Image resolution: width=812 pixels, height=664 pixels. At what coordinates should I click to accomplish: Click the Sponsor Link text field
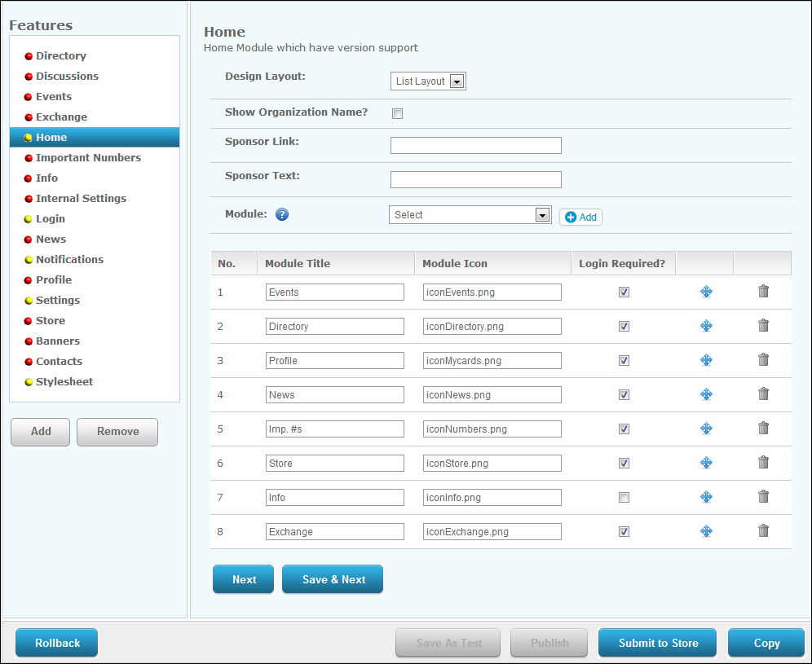[x=475, y=146]
